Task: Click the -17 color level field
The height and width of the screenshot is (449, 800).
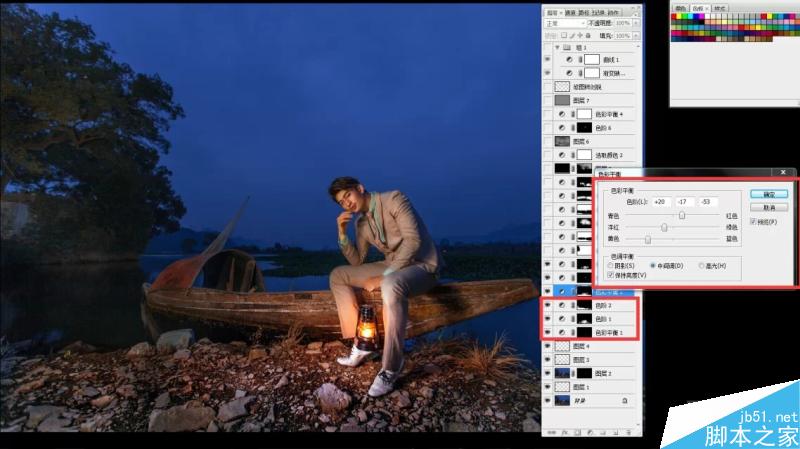Action: point(684,202)
